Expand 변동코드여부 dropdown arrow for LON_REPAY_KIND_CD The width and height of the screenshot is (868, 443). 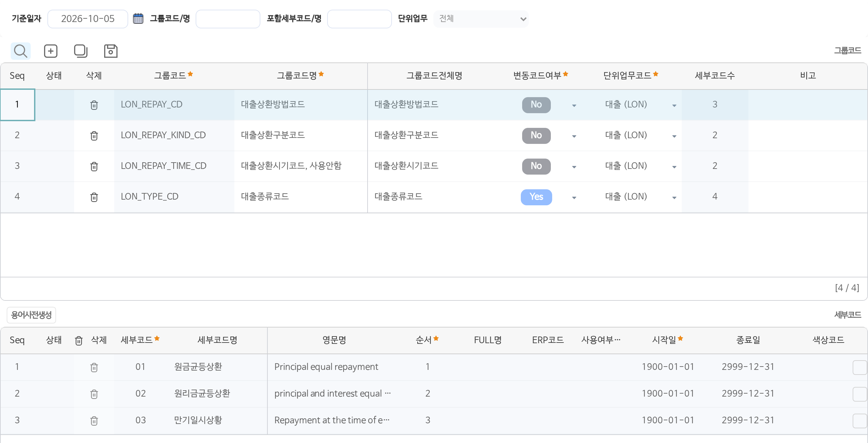574,136
